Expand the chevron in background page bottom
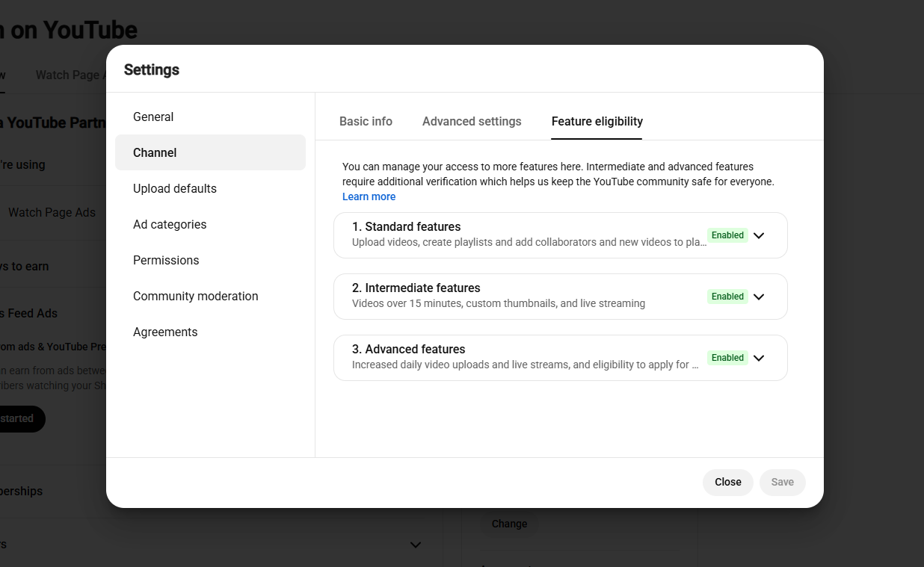This screenshot has height=567, width=924. point(416,545)
